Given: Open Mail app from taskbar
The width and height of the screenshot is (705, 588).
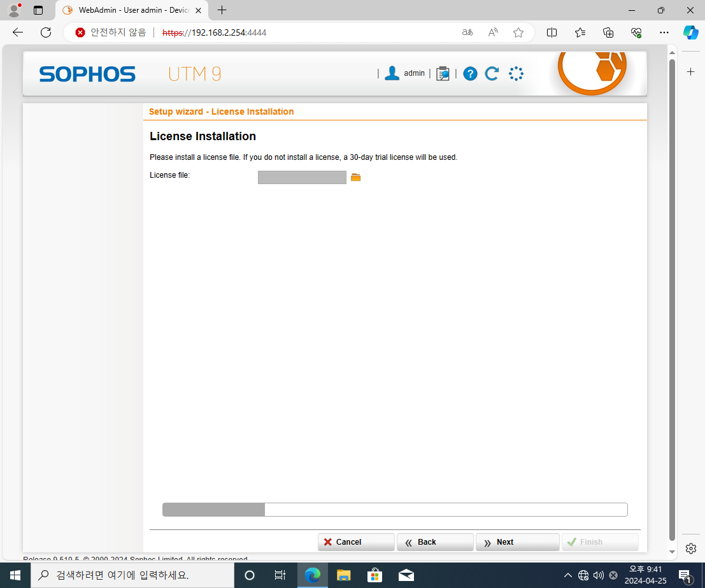Looking at the screenshot, I should point(406,575).
